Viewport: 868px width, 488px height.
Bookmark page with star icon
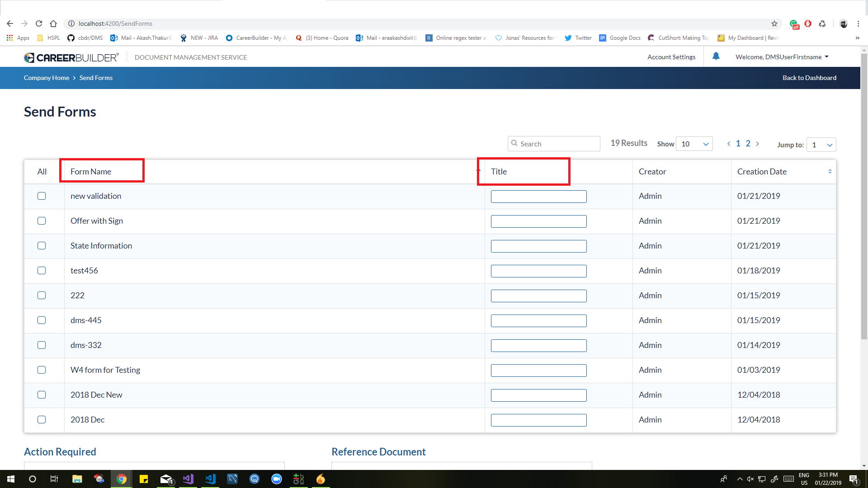(x=774, y=23)
